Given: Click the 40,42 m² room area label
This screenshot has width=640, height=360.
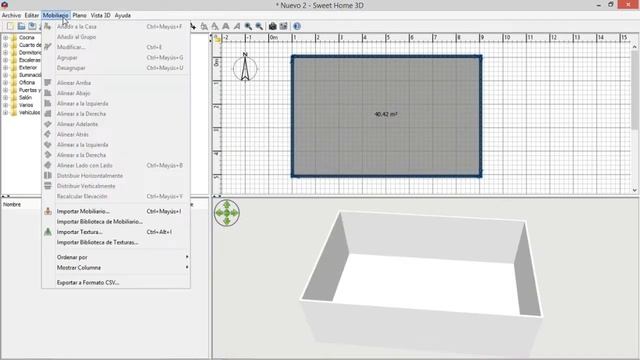Looking at the screenshot, I should click(x=386, y=114).
